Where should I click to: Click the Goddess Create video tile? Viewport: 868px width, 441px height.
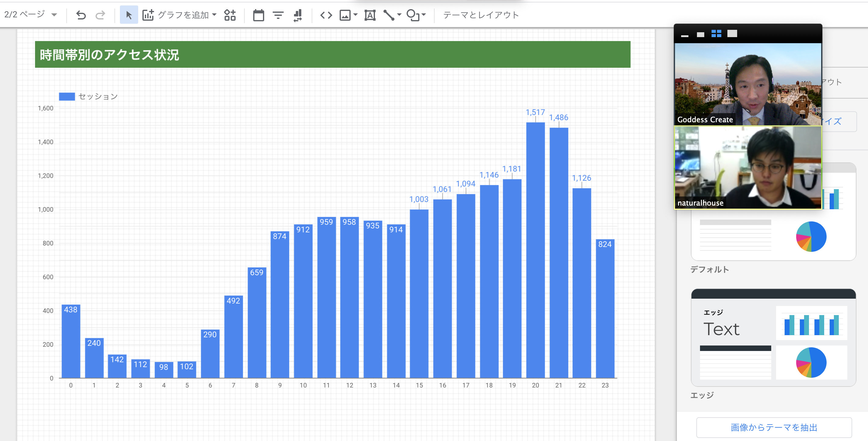point(748,84)
